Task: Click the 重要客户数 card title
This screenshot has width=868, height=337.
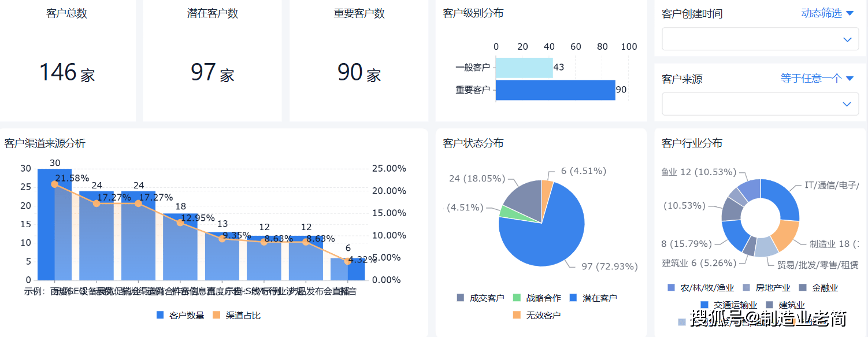Action: tap(359, 13)
